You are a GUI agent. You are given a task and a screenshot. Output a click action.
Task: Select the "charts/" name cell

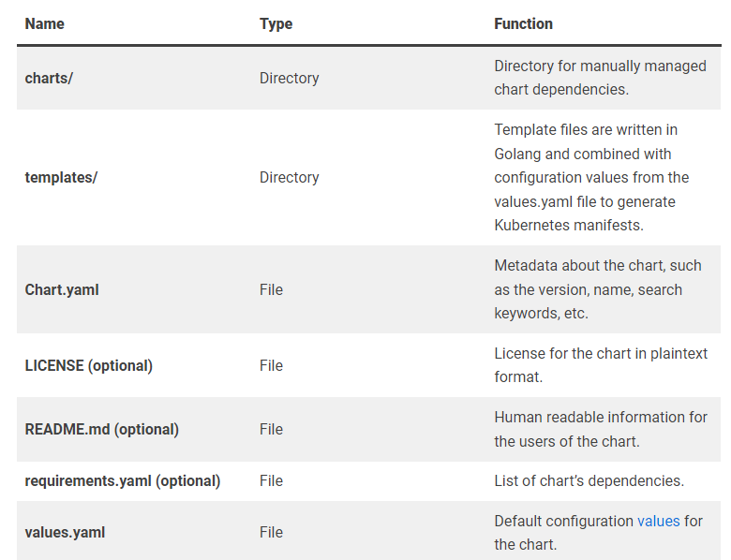(x=49, y=78)
